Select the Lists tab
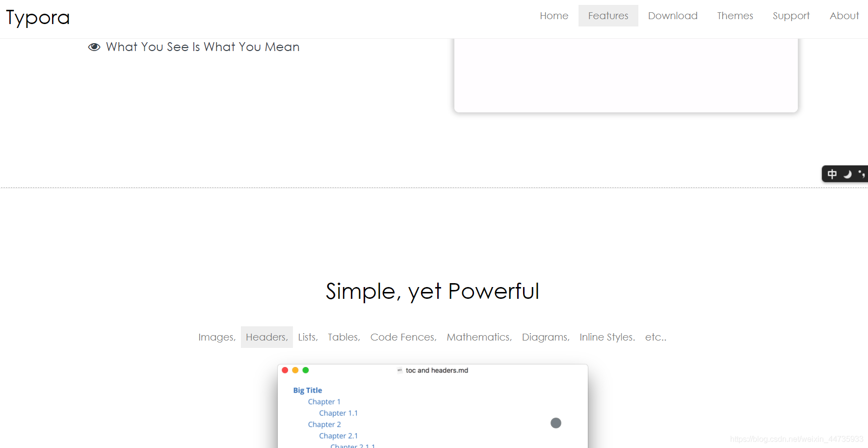Image resolution: width=868 pixels, height=448 pixels. point(308,337)
